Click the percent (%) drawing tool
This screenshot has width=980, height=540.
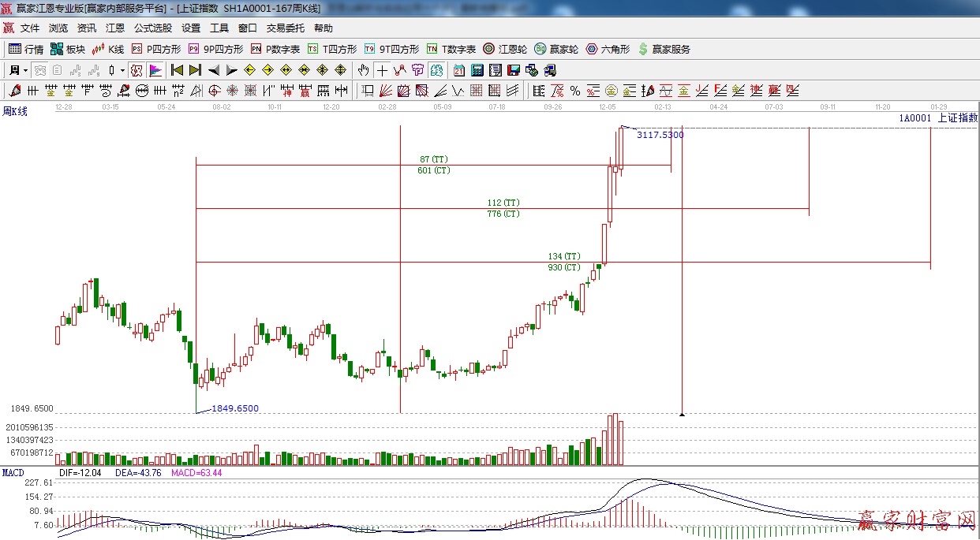coord(575,91)
